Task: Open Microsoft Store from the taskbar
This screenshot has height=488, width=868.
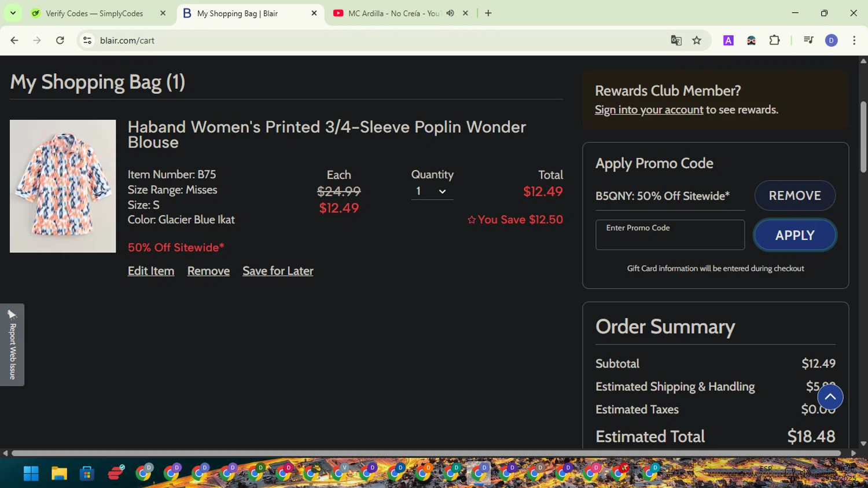Action: tap(87, 474)
